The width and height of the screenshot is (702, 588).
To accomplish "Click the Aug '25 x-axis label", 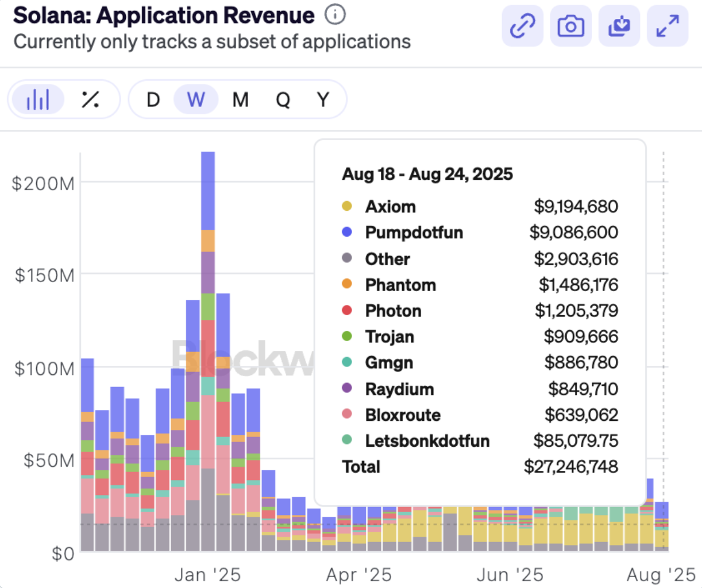I will 661,575.
